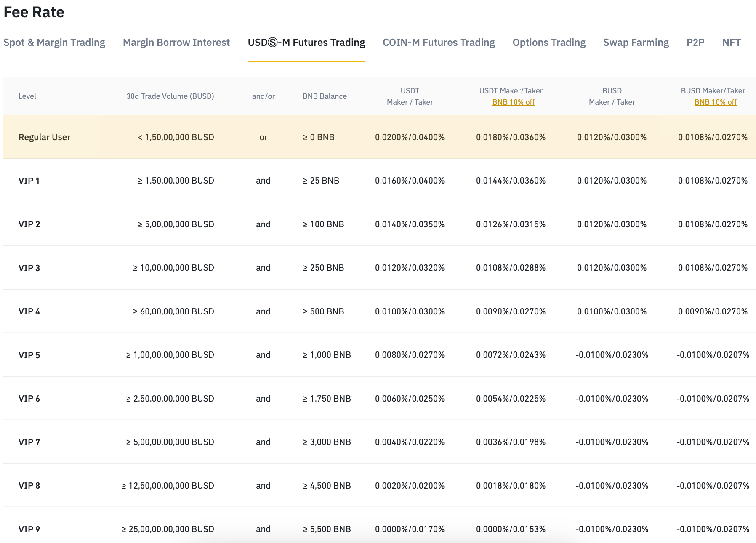Click the '0.0060%/0.0250%' fee cell
This screenshot has height=543, width=756.
tap(410, 399)
